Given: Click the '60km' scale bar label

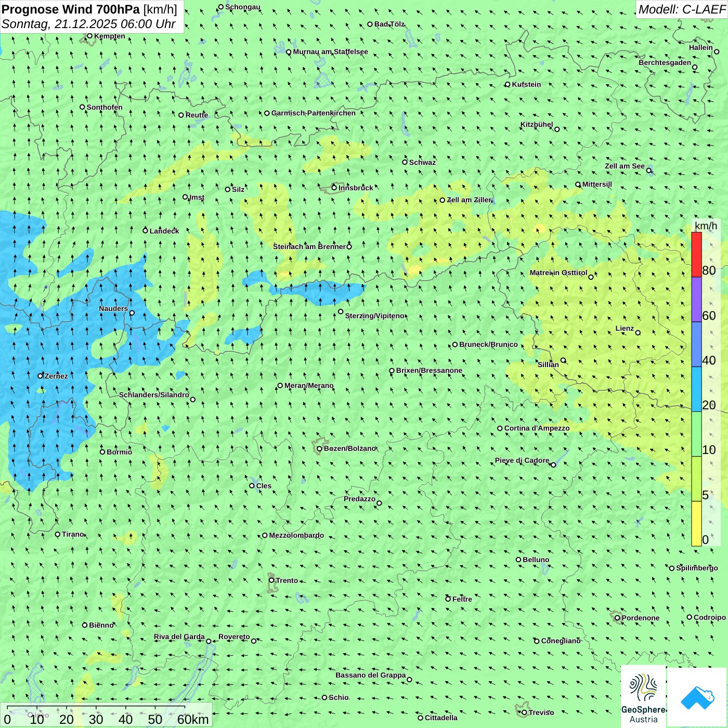Looking at the screenshot, I should click(x=193, y=719).
